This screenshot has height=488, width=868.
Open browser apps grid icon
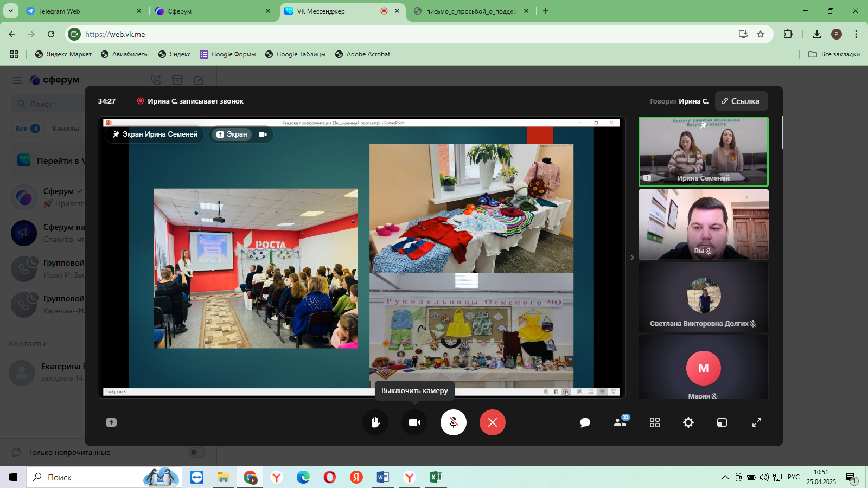pos(14,54)
